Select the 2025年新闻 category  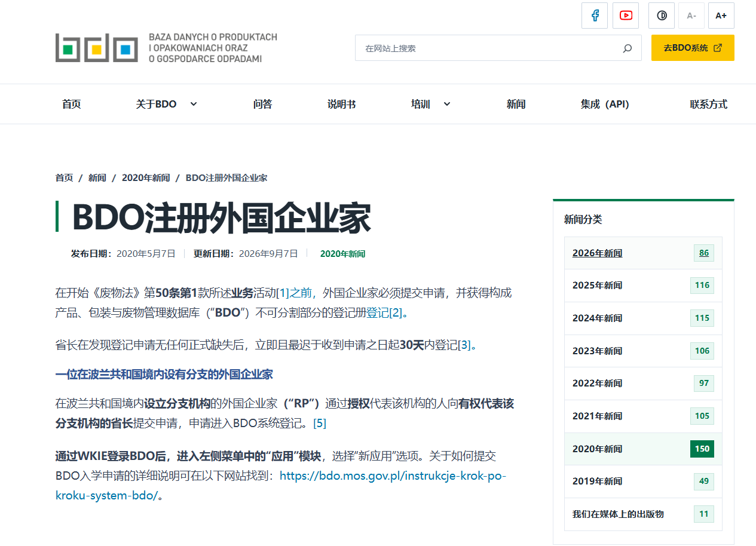click(x=643, y=286)
